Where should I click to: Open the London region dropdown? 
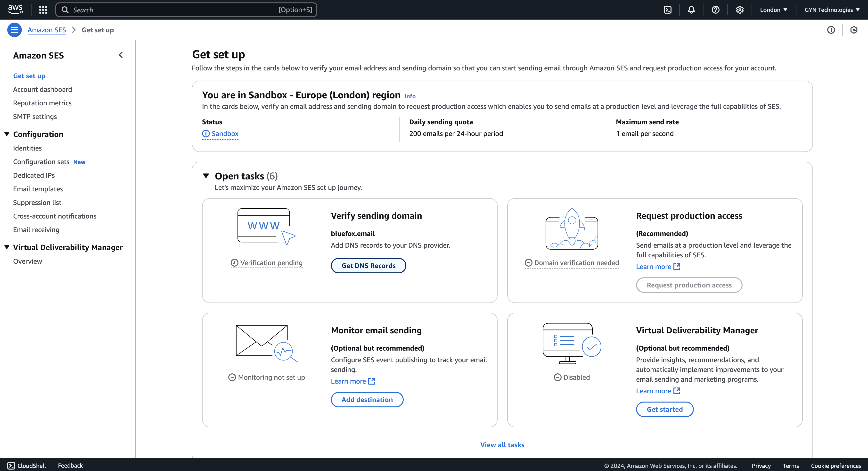click(773, 10)
